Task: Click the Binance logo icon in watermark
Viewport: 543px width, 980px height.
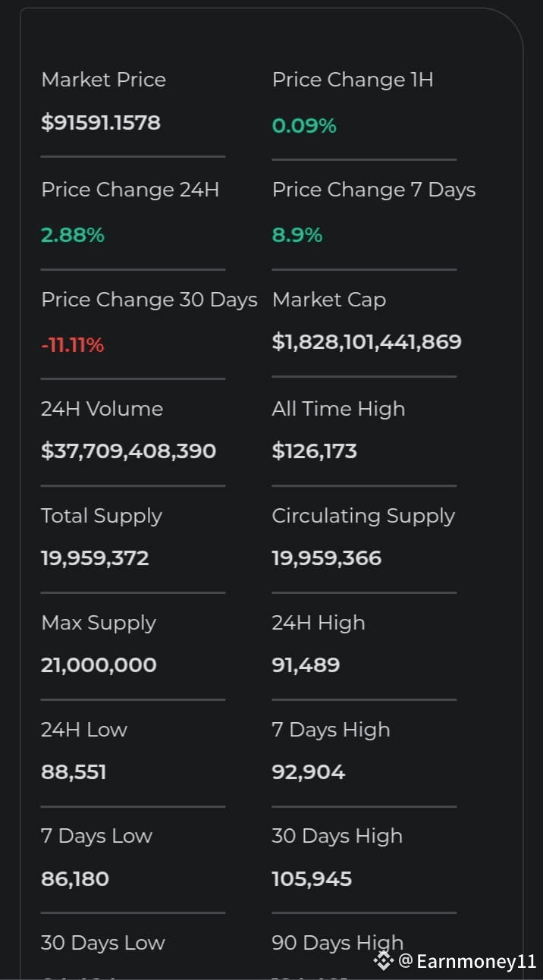Action: pos(384,962)
